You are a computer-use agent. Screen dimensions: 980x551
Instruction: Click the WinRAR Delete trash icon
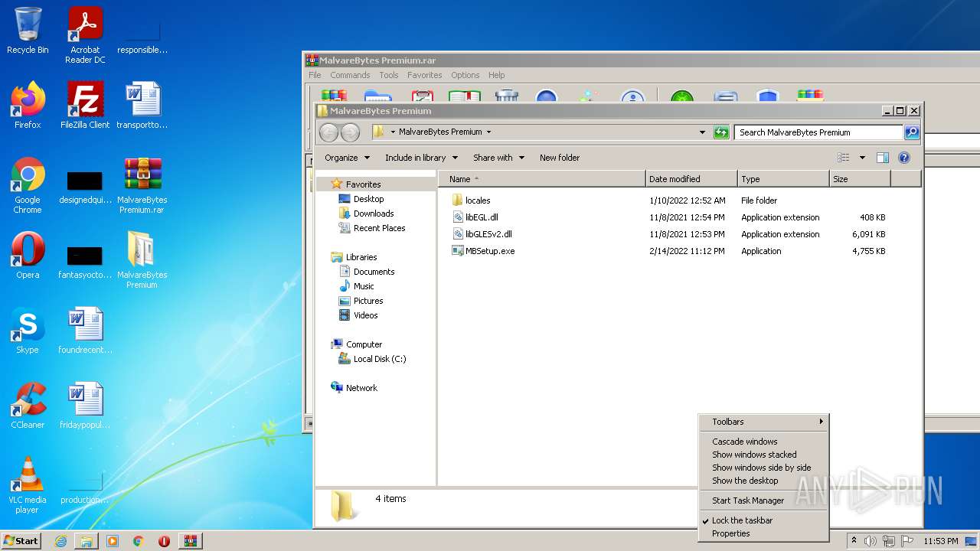[507, 96]
